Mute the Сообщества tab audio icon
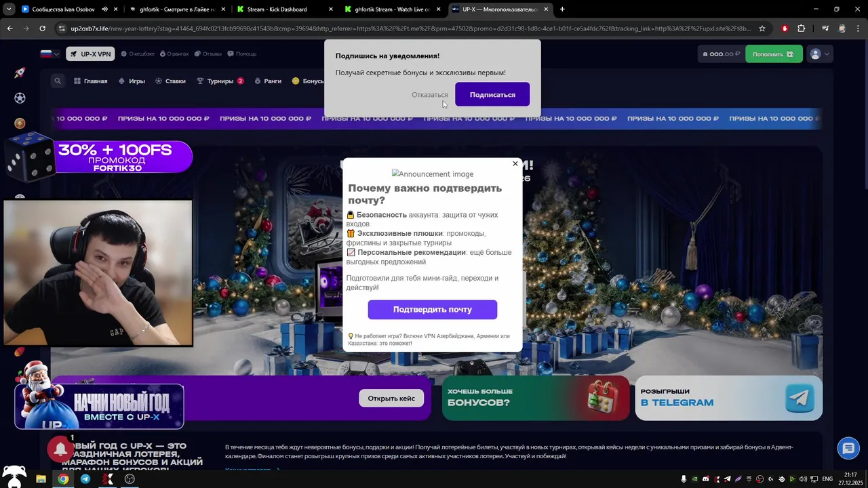Viewport: 868px width, 488px height. 104,9
